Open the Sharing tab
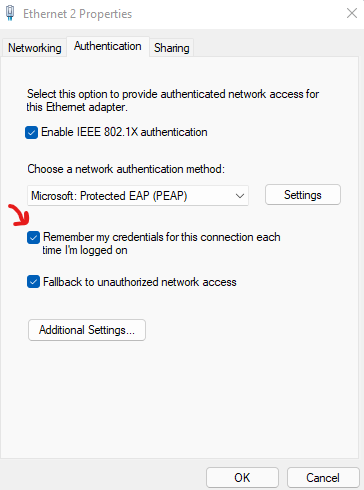 172,48
